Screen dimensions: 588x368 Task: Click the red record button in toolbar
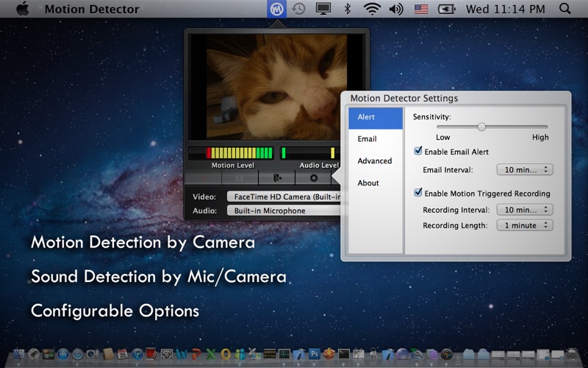pos(203,177)
